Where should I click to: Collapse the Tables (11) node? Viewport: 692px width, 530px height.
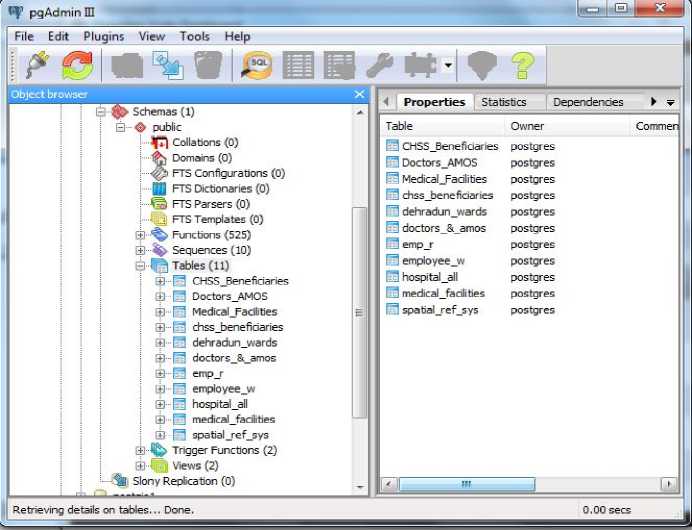(140, 266)
